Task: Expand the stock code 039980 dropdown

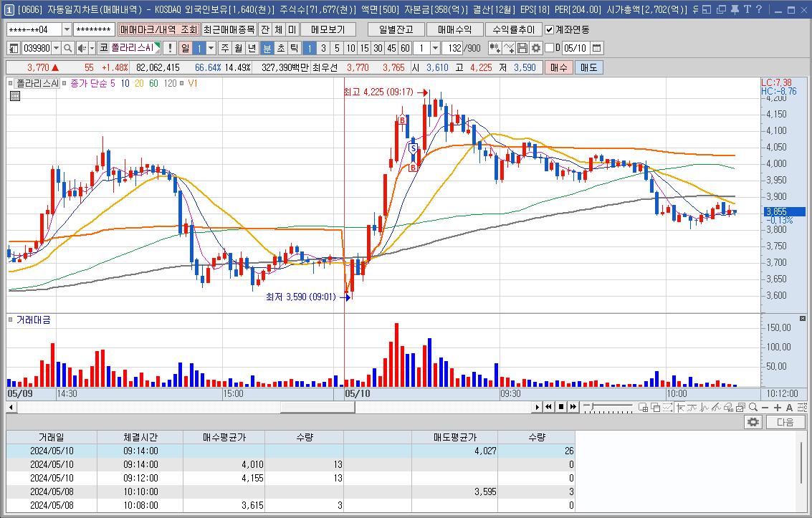Action: [x=57, y=48]
